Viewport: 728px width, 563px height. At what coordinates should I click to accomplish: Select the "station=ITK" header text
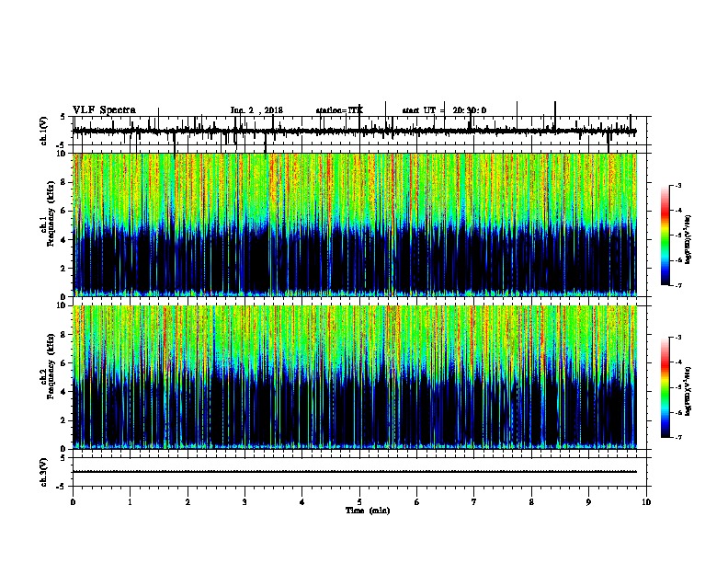(x=339, y=110)
